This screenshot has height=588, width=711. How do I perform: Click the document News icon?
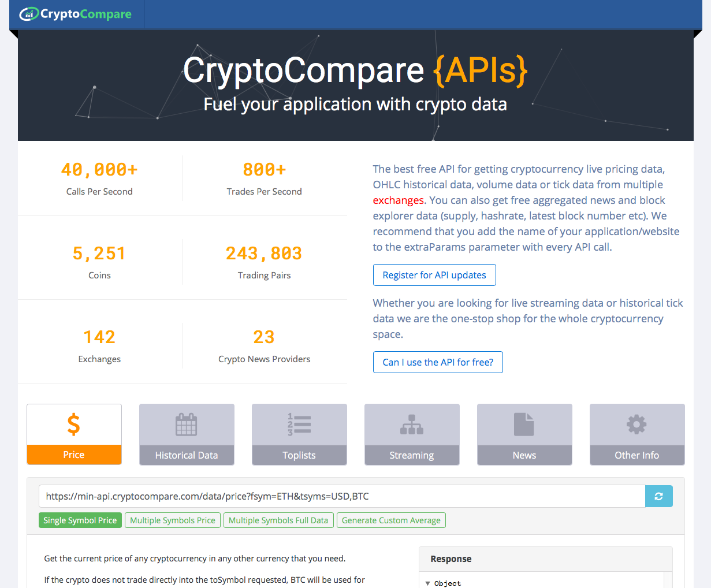pos(524,425)
